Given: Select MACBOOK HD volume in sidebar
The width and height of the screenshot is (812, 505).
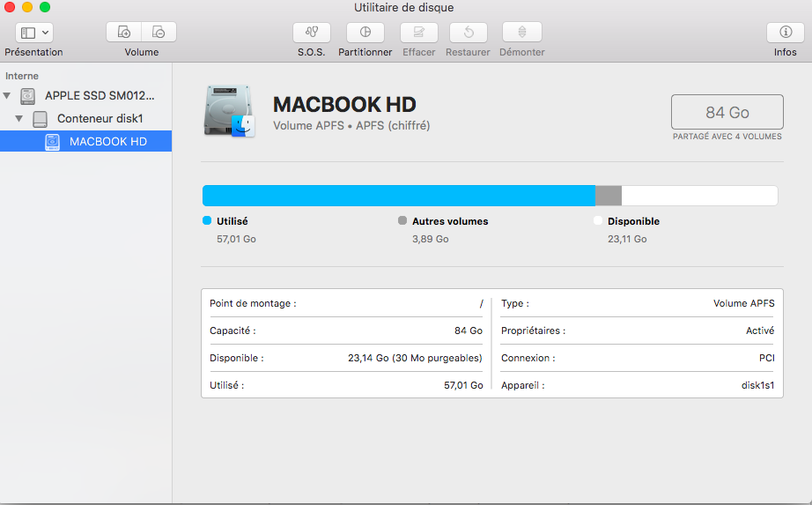Looking at the screenshot, I should (x=86, y=141).
